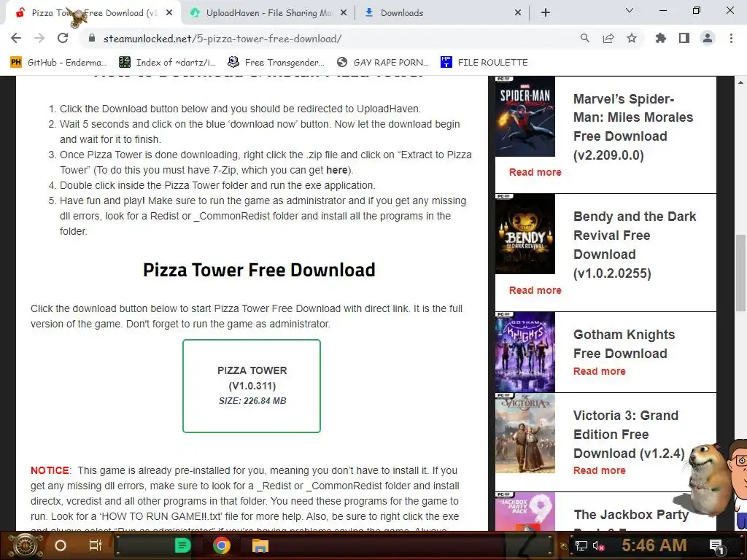Screen dimensions: 747x560
Task: Close the Downloads tab
Action: click(x=518, y=13)
